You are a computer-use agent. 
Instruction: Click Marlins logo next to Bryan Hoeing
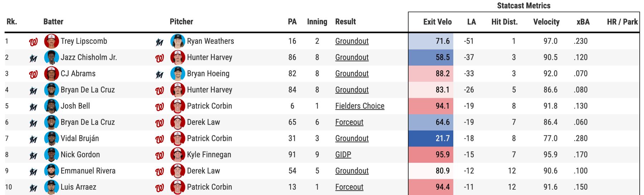pyautogui.click(x=160, y=75)
